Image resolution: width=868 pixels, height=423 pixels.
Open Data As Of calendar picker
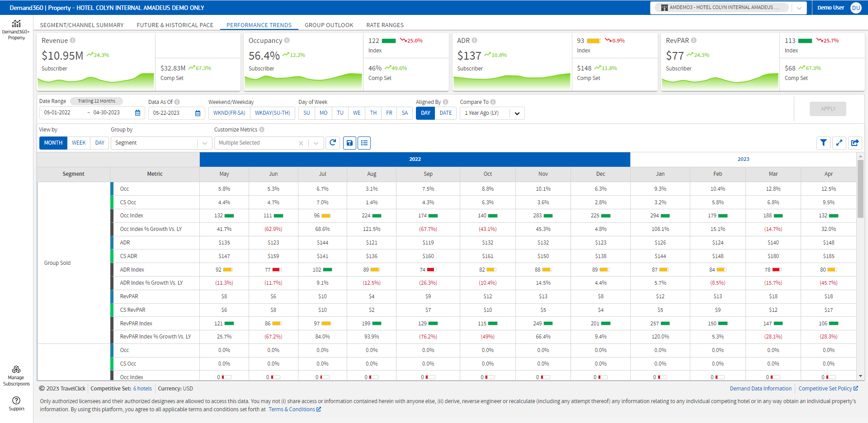coord(198,113)
